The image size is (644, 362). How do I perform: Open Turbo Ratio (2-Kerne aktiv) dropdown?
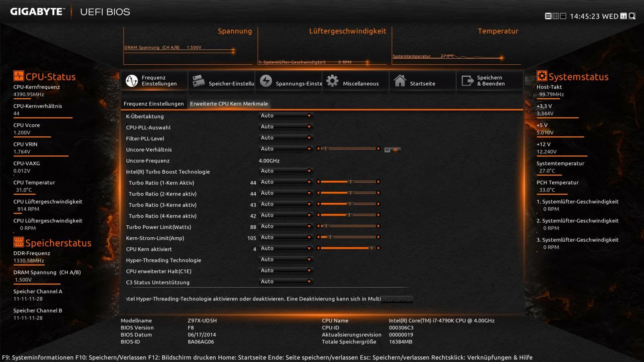tap(286, 193)
